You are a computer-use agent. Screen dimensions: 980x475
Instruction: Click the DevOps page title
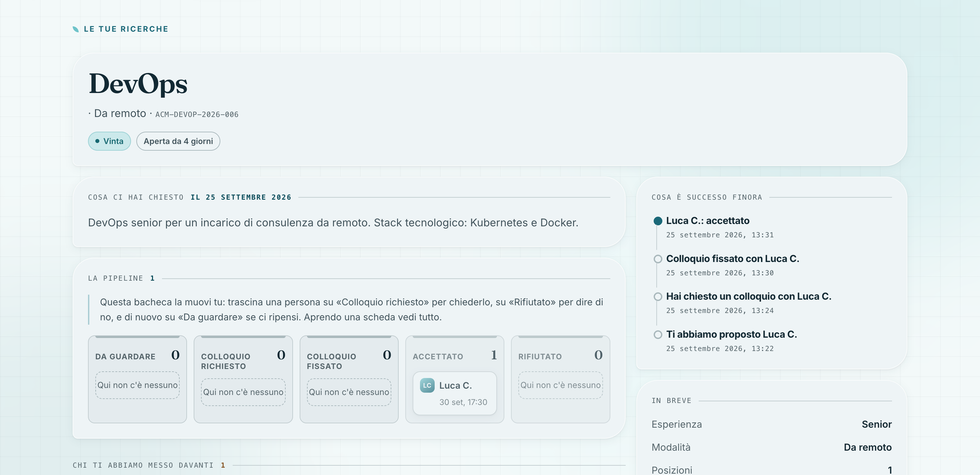pyautogui.click(x=138, y=84)
